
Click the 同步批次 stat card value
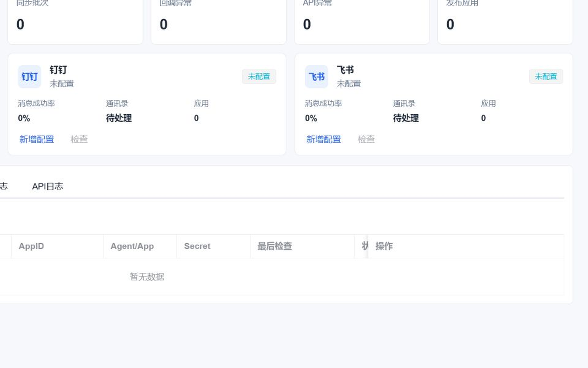click(x=20, y=25)
